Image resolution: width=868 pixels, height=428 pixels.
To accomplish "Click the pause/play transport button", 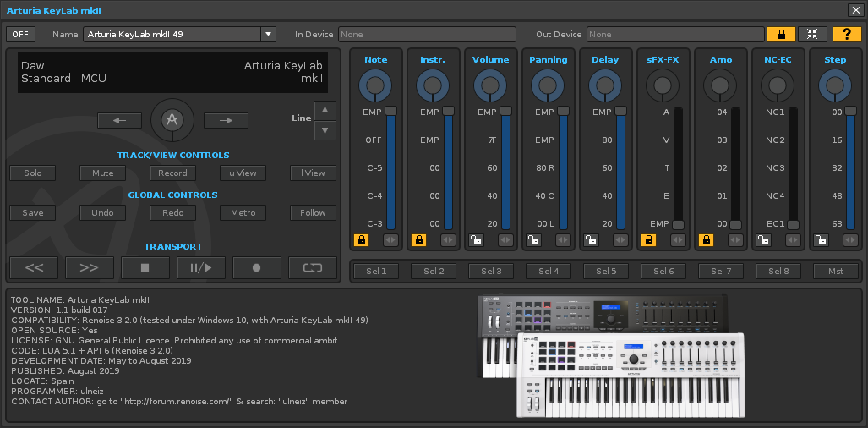I will click(201, 268).
